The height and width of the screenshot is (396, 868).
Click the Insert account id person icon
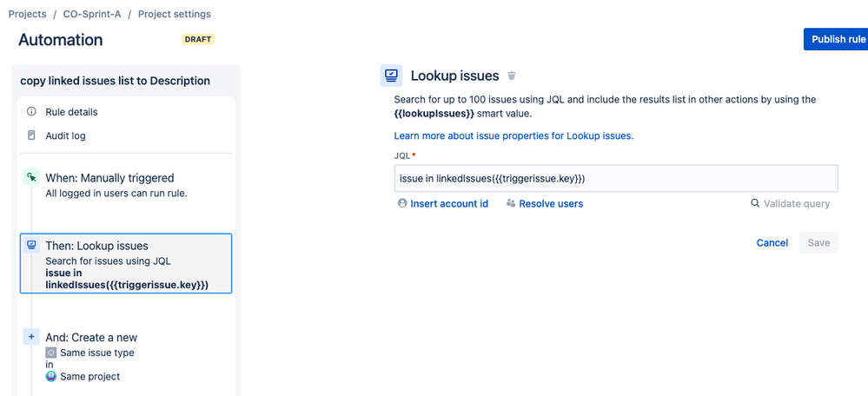coord(402,203)
